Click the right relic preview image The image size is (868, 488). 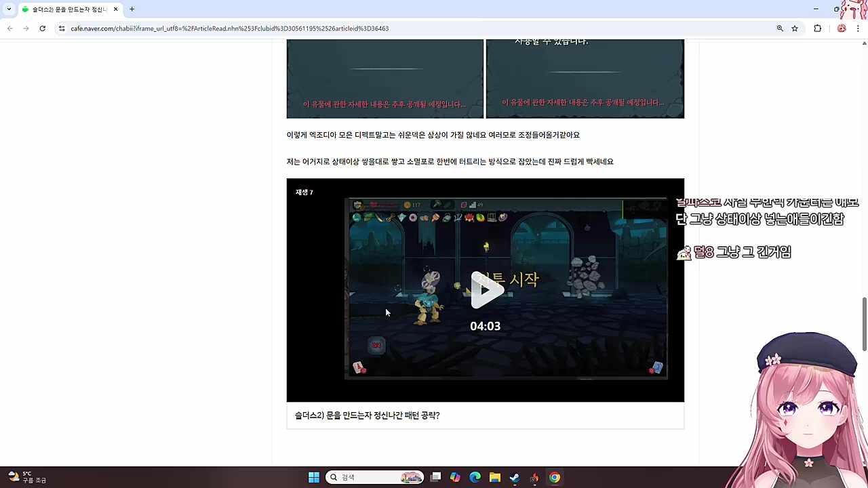pyautogui.click(x=585, y=79)
